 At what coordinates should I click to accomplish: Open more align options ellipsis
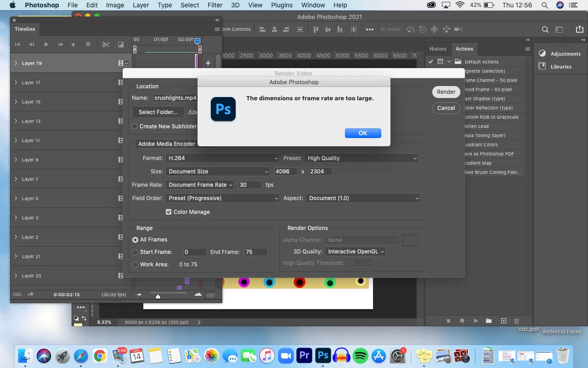tap(370, 29)
